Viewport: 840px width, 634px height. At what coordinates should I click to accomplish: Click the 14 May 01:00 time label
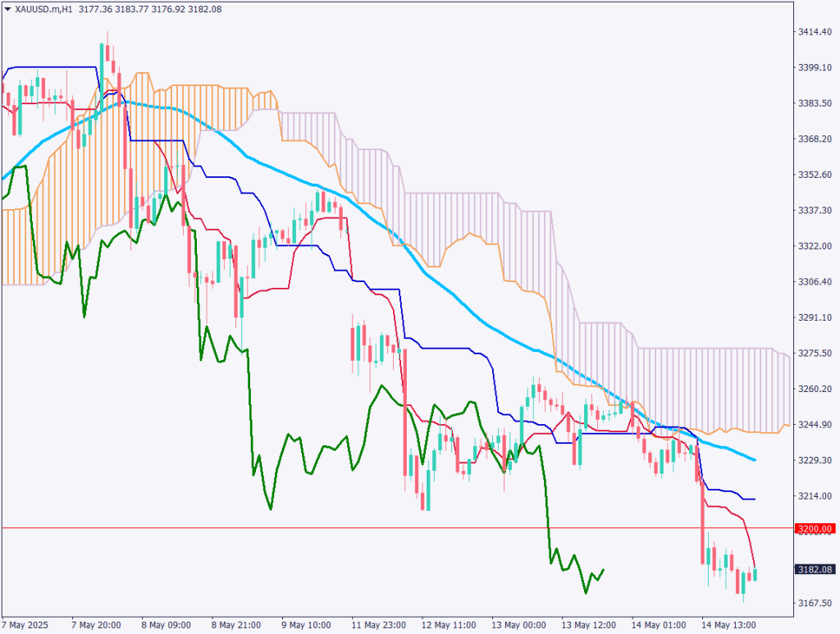click(658, 624)
